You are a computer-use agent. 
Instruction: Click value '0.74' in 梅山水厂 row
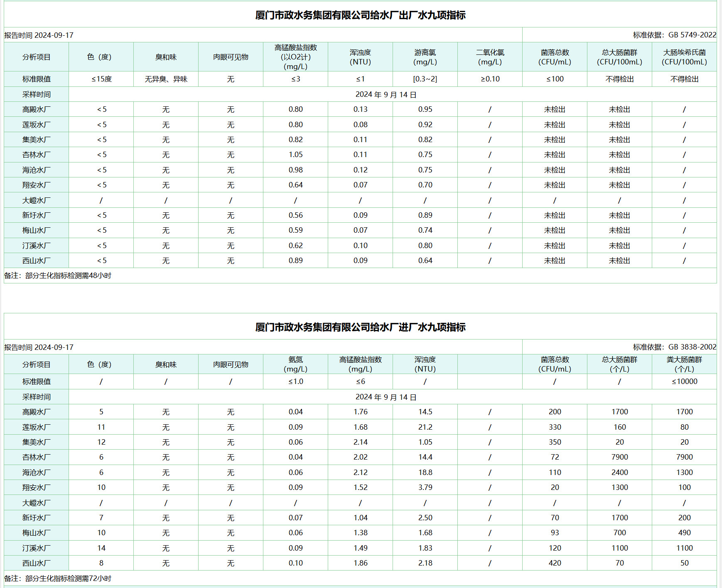[425, 230]
